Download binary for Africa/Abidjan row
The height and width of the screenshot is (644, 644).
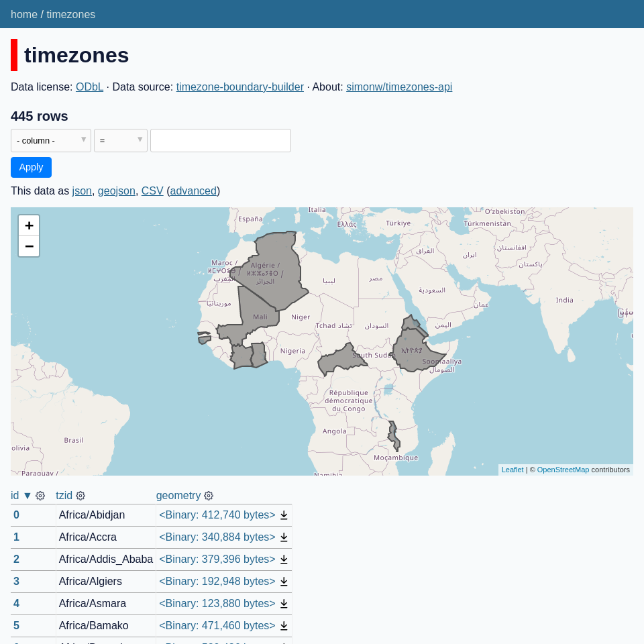pos(284,515)
